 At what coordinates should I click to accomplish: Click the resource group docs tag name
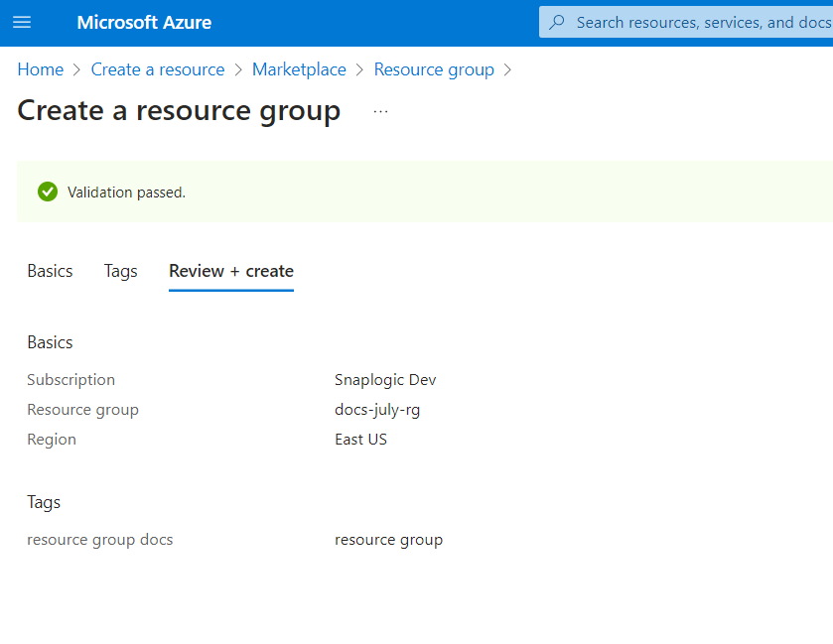[x=100, y=540]
